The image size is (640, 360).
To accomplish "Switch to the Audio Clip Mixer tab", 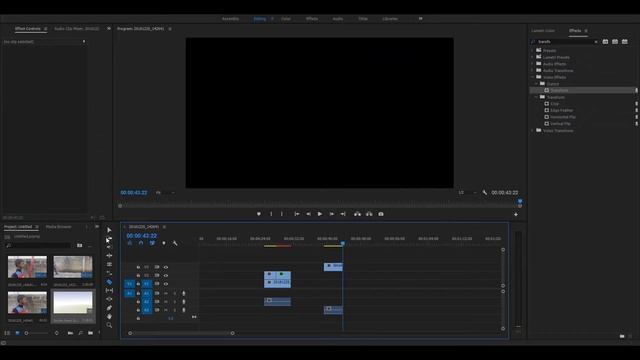I will 77,29.
